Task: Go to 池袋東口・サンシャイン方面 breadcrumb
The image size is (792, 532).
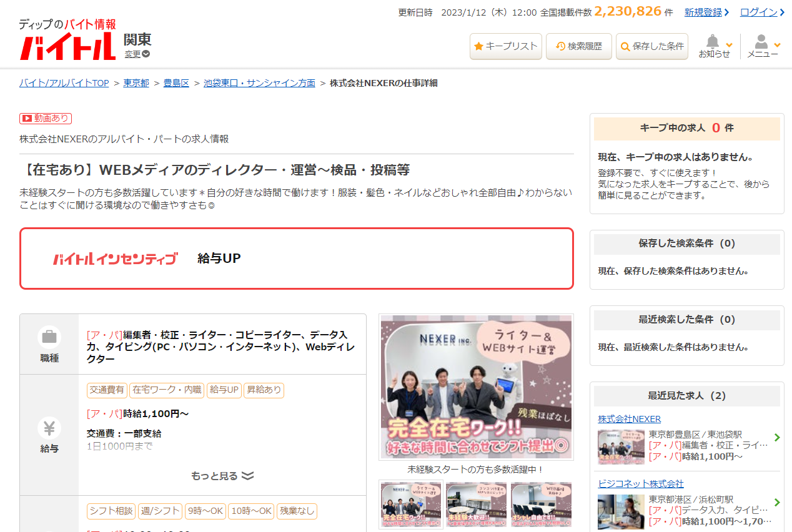Action: coord(259,83)
